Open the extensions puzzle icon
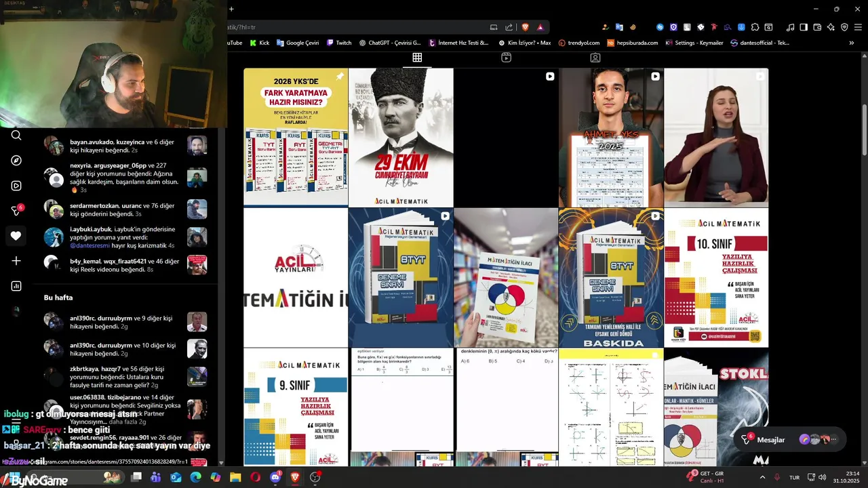868x488 pixels. pos(755,27)
